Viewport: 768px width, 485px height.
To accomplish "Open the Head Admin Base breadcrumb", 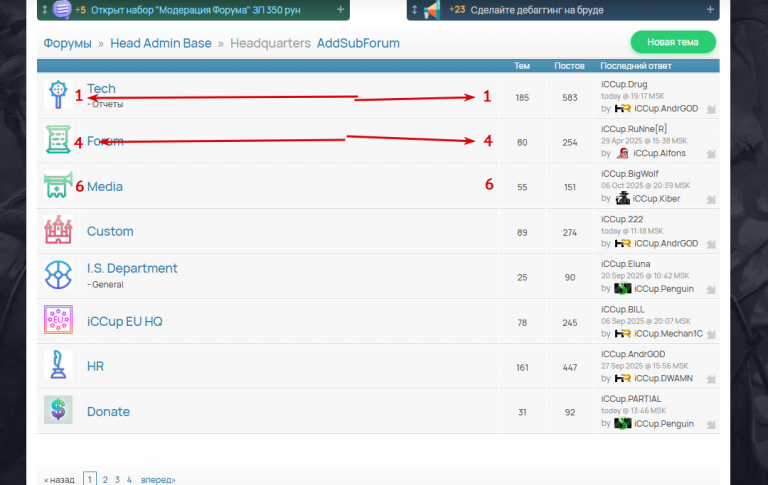I will coord(161,43).
